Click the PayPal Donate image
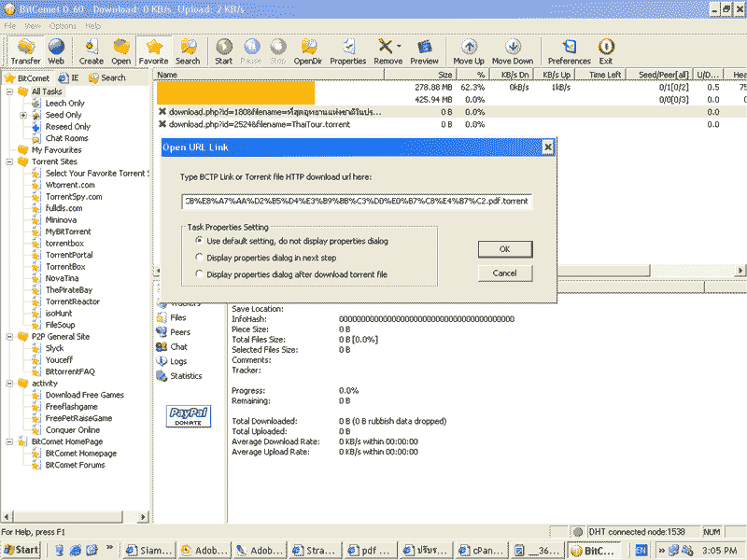 point(188,416)
